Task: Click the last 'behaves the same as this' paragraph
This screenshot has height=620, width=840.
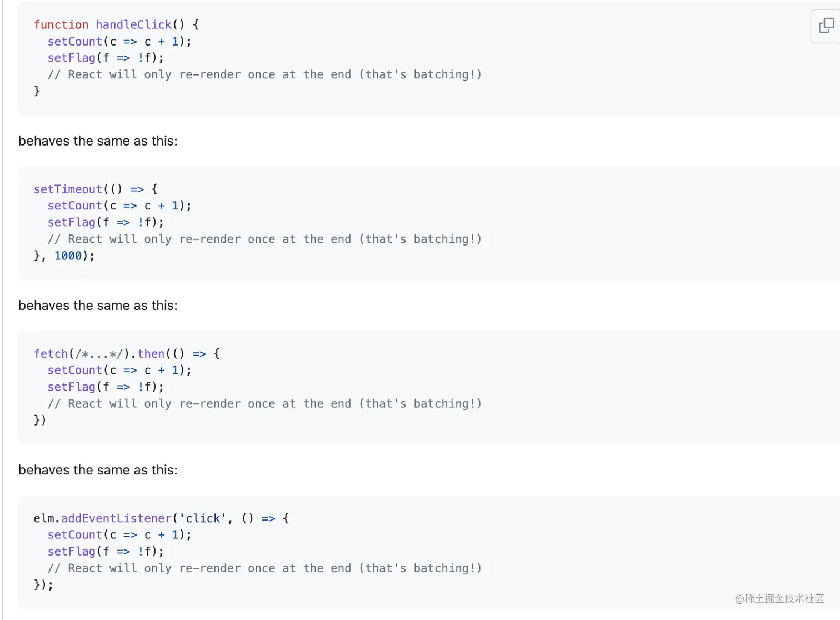Action: pyautogui.click(x=98, y=470)
